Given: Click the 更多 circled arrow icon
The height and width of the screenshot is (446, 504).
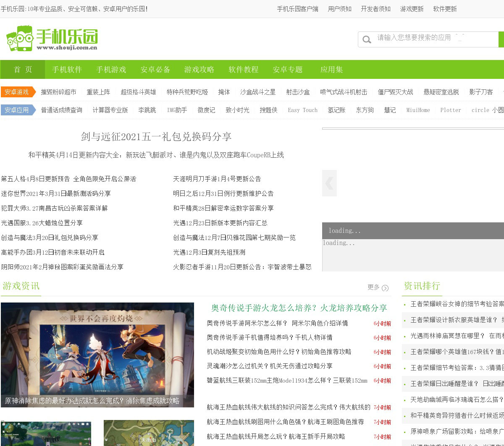Looking at the screenshot, I should (x=385, y=288).
